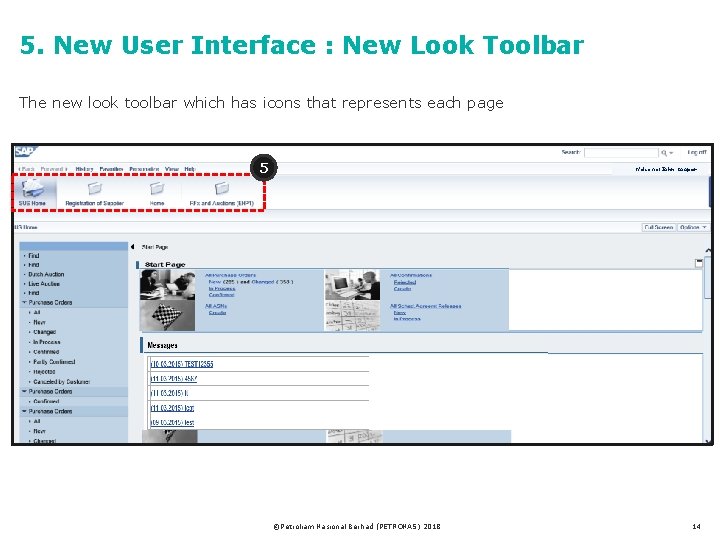The image size is (720, 540).
Task: Open Confirmed link under Purchase Orders
Action: point(221,295)
